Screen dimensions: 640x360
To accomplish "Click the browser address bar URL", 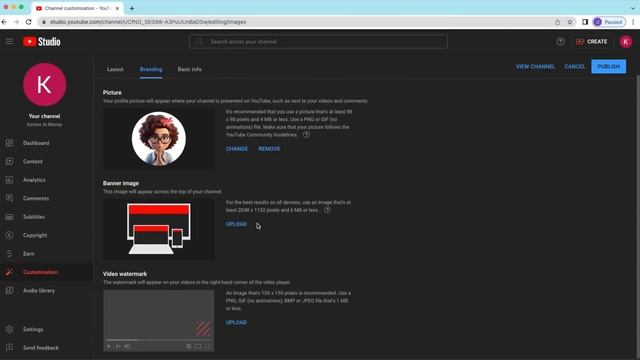I will tap(148, 22).
